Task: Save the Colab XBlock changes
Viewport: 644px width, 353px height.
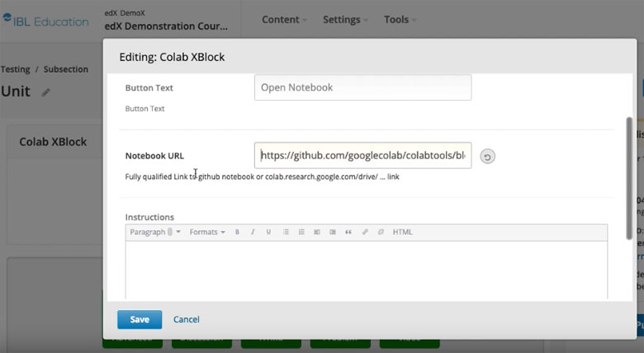Action: tap(140, 319)
